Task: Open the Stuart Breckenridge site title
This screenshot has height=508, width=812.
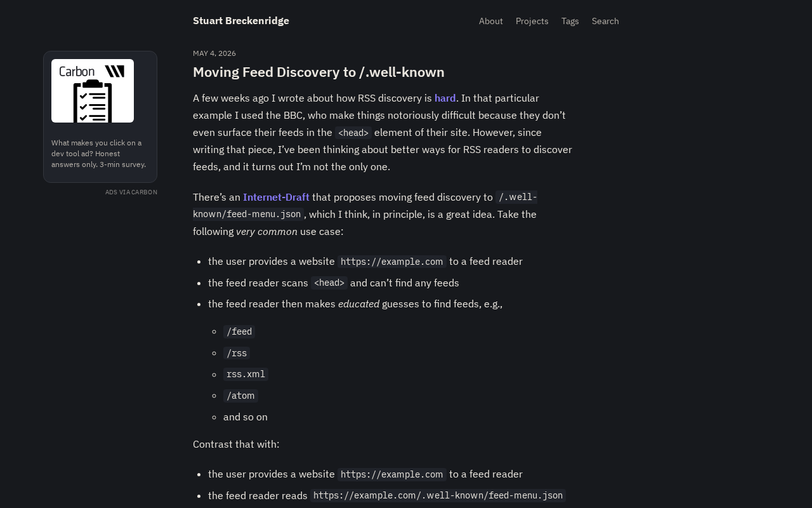Action: (x=241, y=20)
